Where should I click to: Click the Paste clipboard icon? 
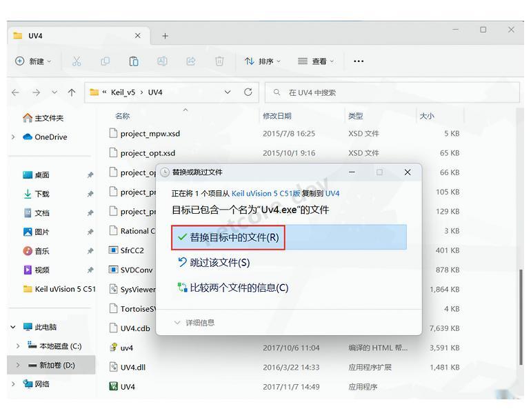tap(134, 61)
